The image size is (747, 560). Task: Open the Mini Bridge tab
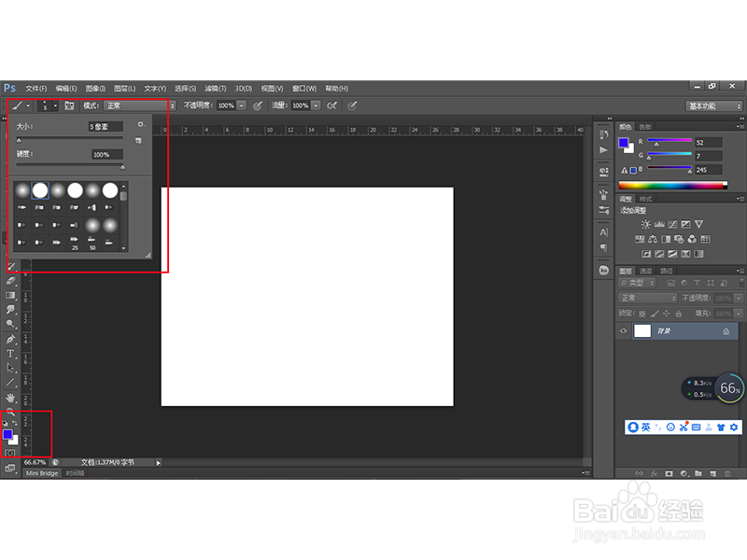42,473
